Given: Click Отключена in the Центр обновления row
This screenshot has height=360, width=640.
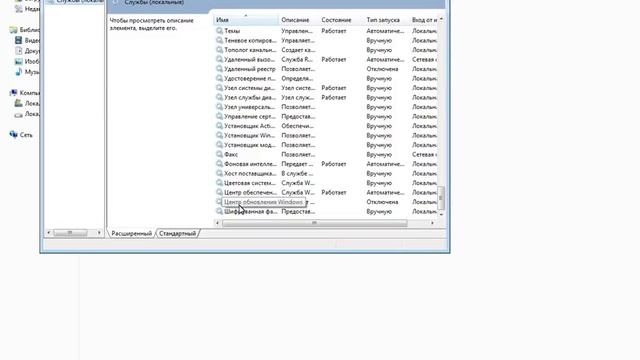Looking at the screenshot, I should coord(382,202).
